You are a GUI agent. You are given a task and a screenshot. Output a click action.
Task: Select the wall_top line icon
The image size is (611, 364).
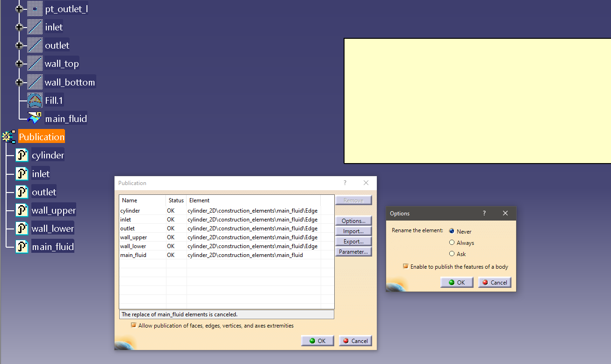[x=35, y=64]
